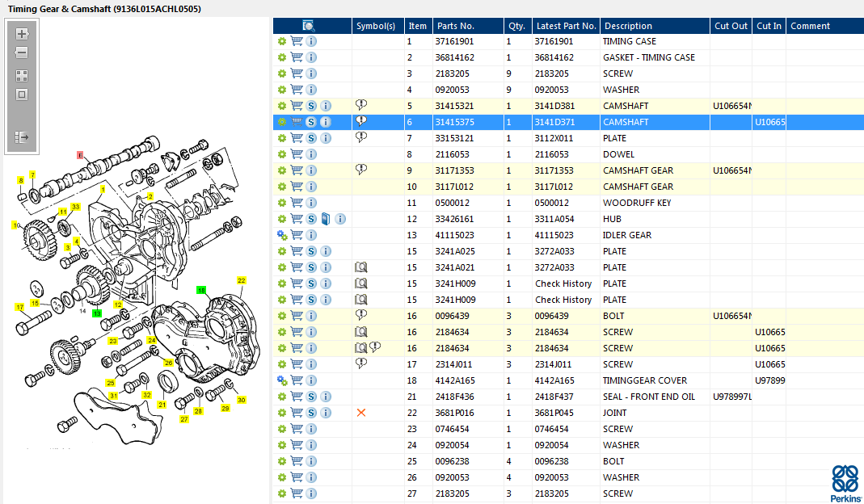Sort by Description column header

click(628, 26)
